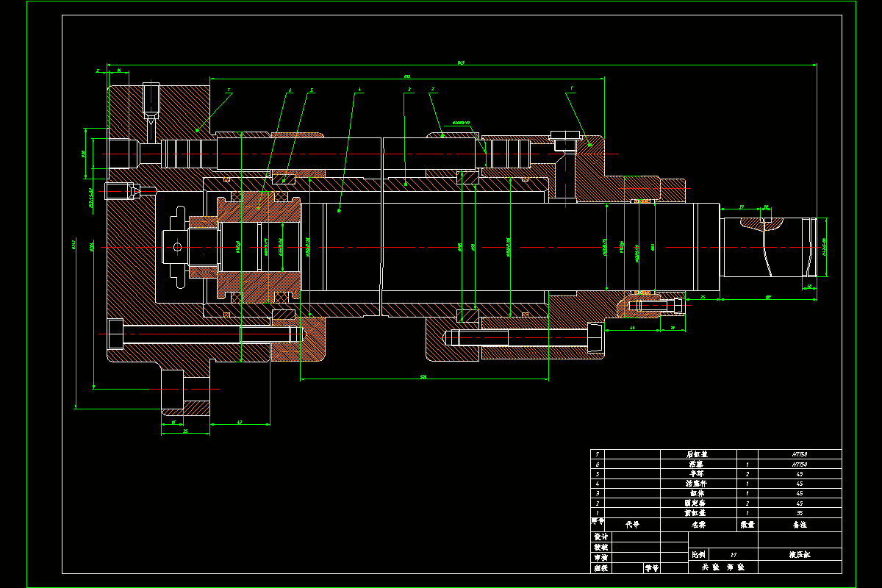
Task: Select balloon number 7 above rear cover
Action: tap(229, 90)
